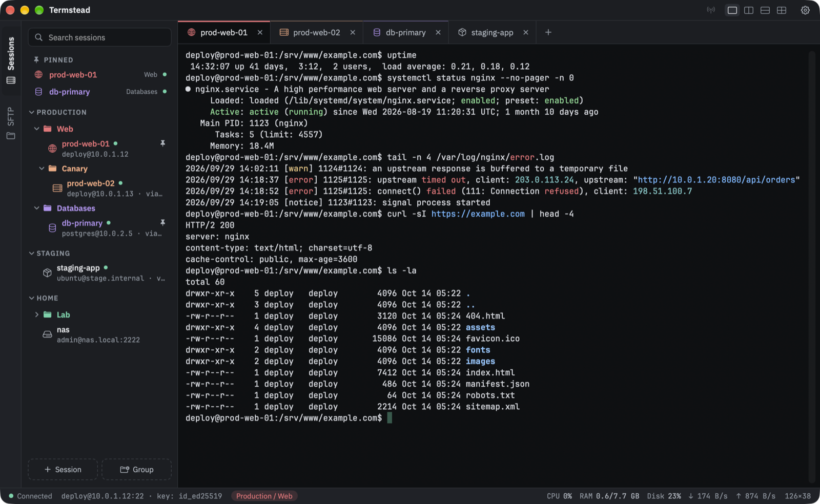Collapse the Web folder chevron
The width and height of the screenshot is (820, 504).
pos(37,129)
